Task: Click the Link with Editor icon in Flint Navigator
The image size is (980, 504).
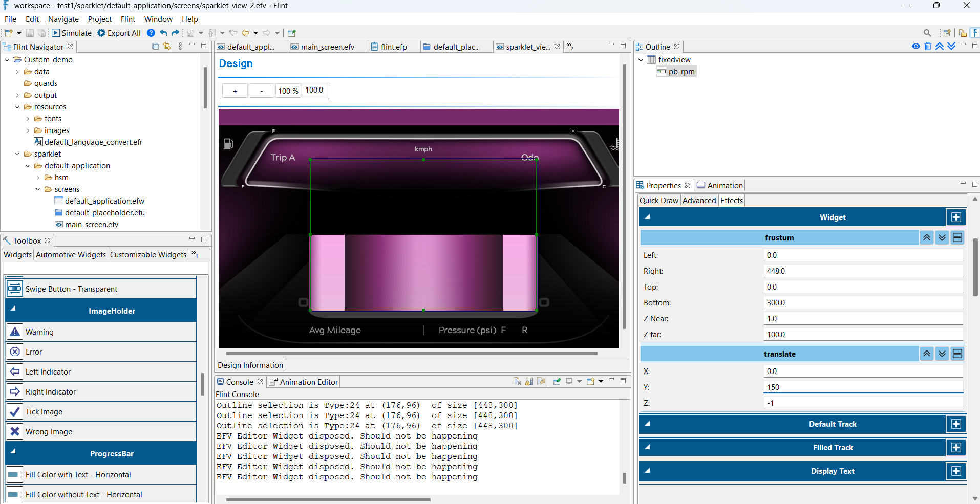Action: [167, 47]
